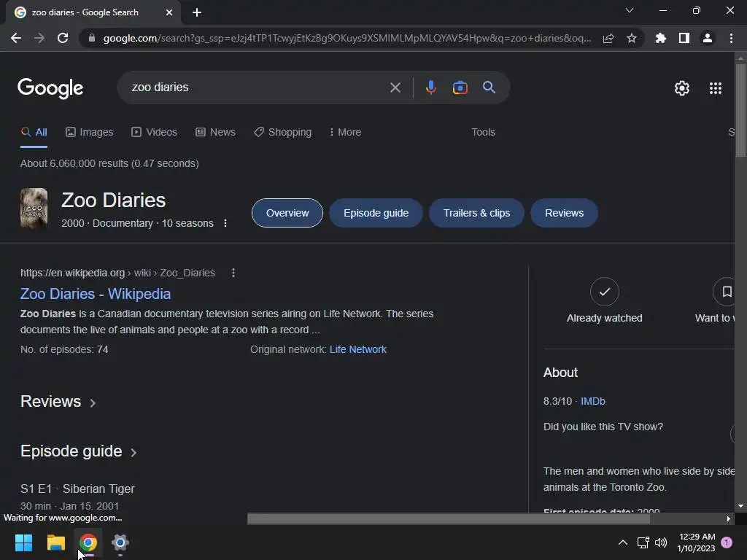The width and height of the screenshot is (747, 560).
Task: Click the zoo diaries search field
Action: (258, 87)
